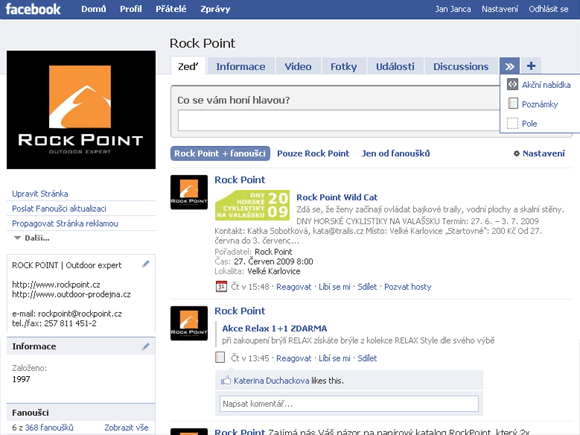
Task: Click Rock Point avatar on Wild Cat post
Action: 189,192
